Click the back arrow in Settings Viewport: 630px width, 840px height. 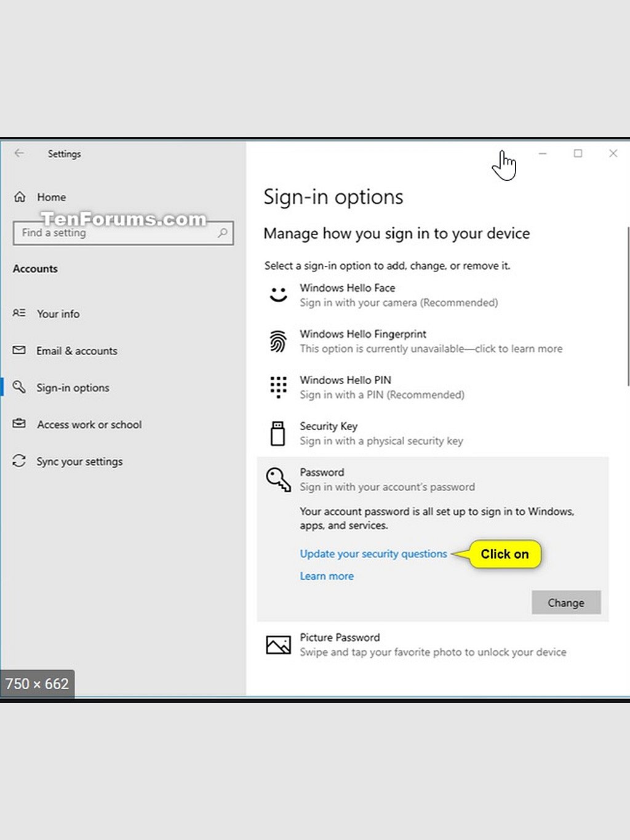20,153
